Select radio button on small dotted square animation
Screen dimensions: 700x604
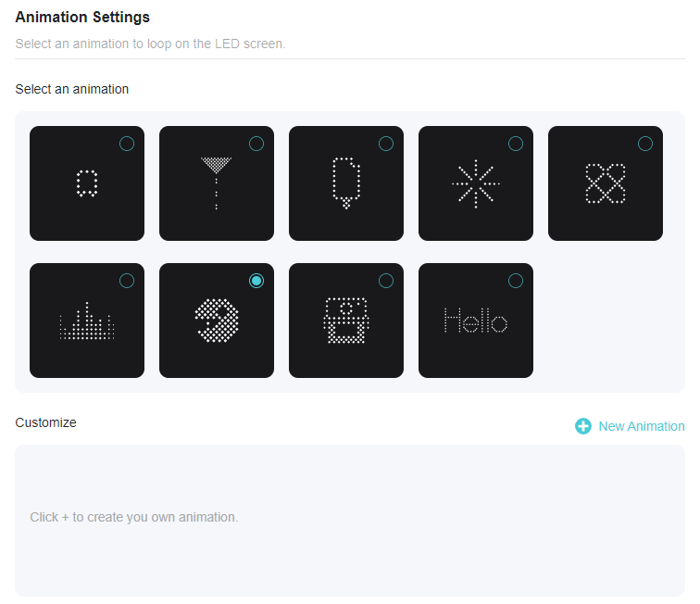click(x=127, y=144)
